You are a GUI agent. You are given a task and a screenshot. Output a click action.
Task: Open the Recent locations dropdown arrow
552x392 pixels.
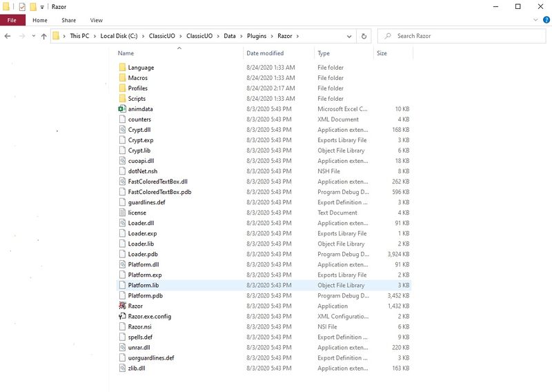(33, 36)
